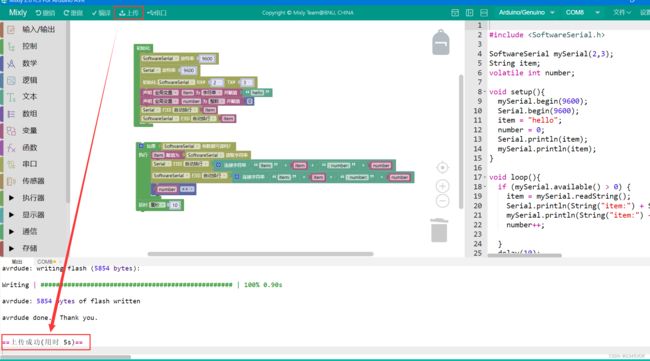The width and height of the screenshot is (650, 361).
Task: Click code line '#include <SoftwareSerial.h>'
Action: [547, 35]
